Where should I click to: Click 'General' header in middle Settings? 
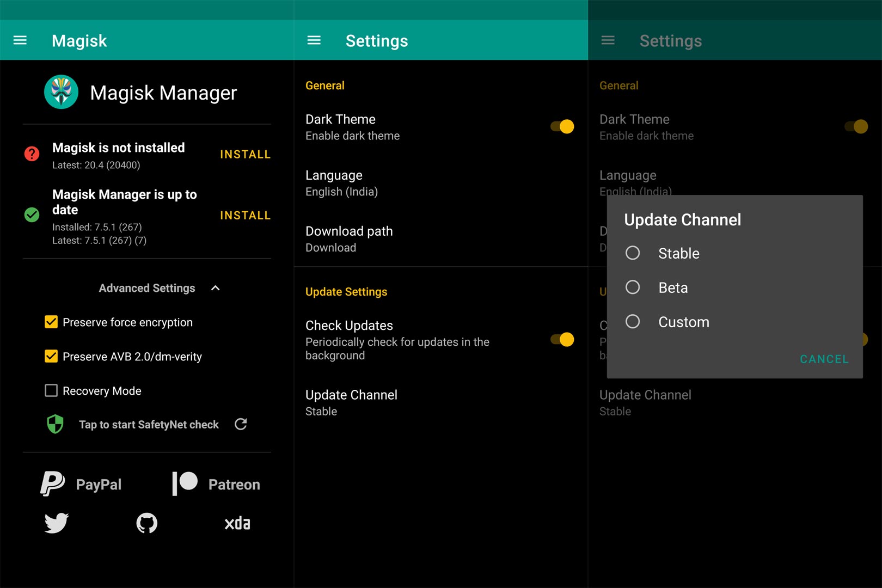point(325,85)
